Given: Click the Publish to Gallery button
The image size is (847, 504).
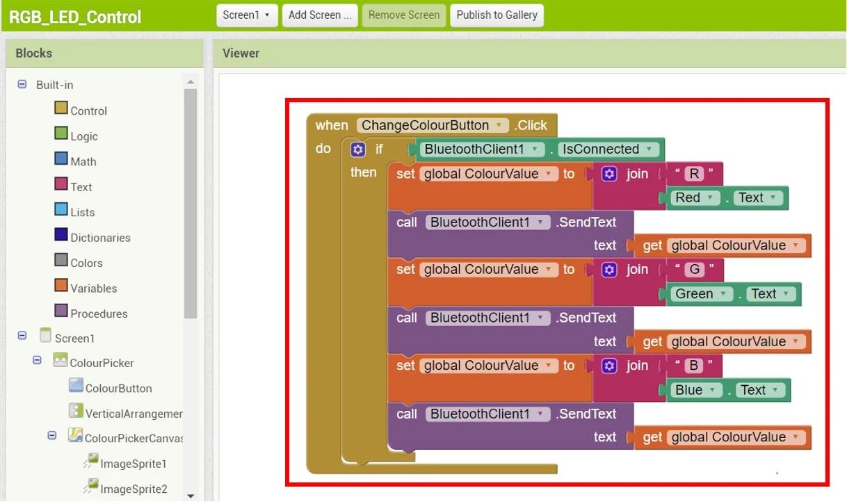Looking at the screenshot, I should coord(497,15).
